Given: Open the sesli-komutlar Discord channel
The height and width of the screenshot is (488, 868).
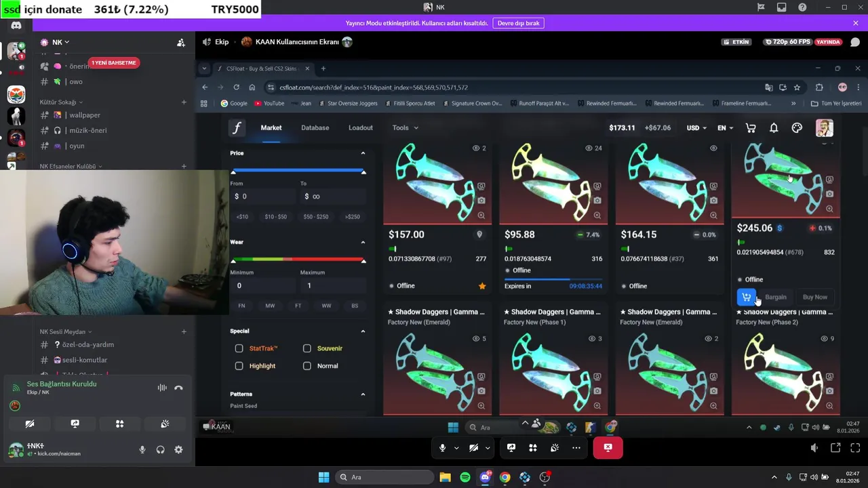Looking at the screenshot, I should coord(85,360).
